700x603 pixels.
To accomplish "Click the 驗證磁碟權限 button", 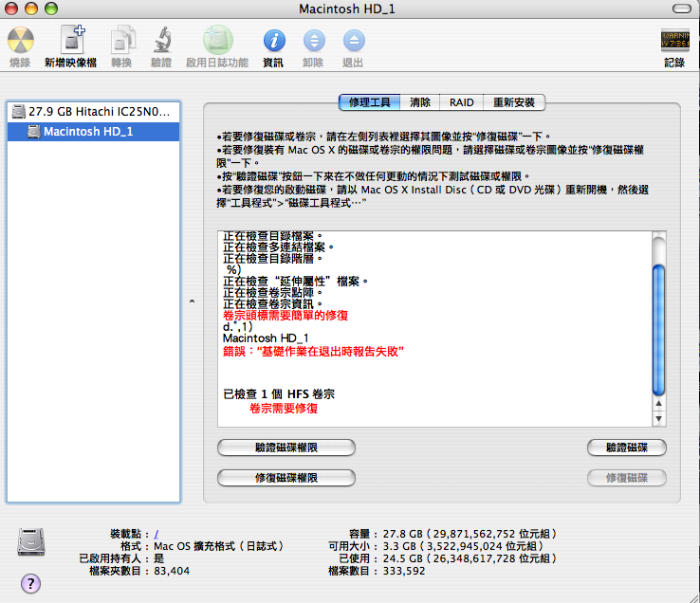I will point(286,448).
